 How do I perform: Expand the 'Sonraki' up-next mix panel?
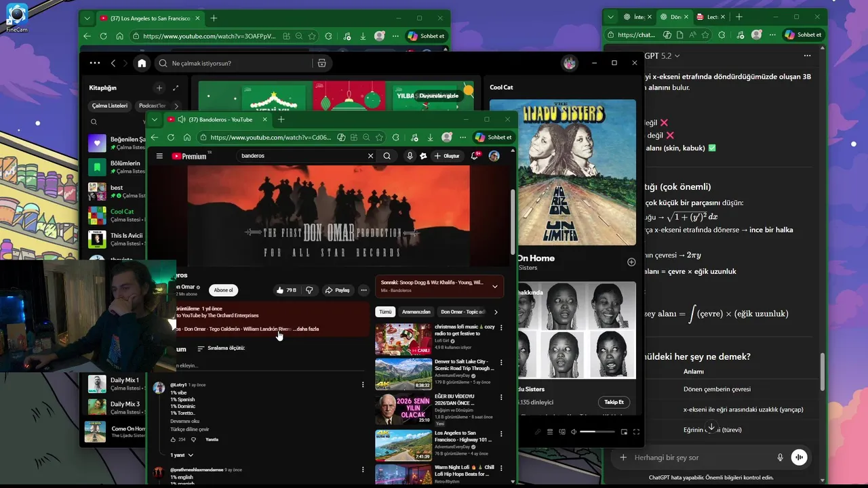click(x=494, y=286)
